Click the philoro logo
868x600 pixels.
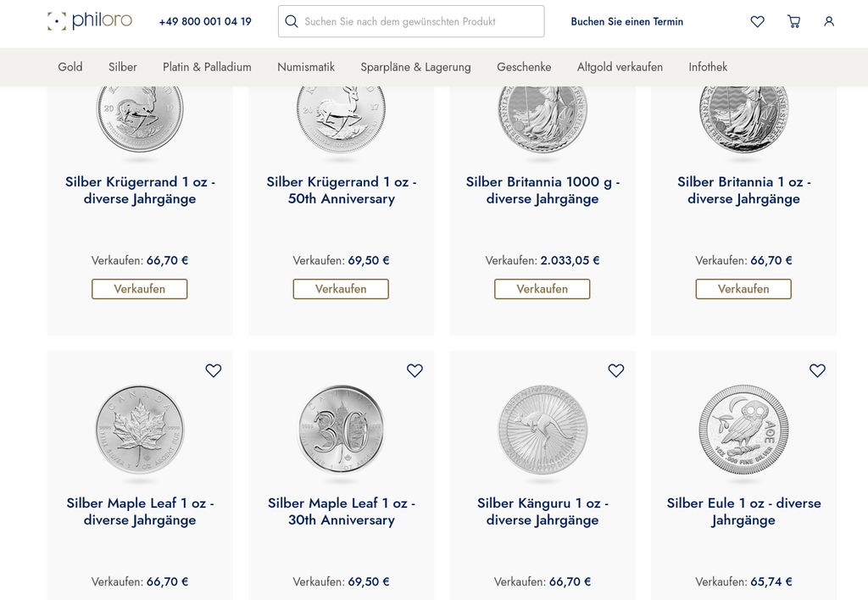coord(90,21)
